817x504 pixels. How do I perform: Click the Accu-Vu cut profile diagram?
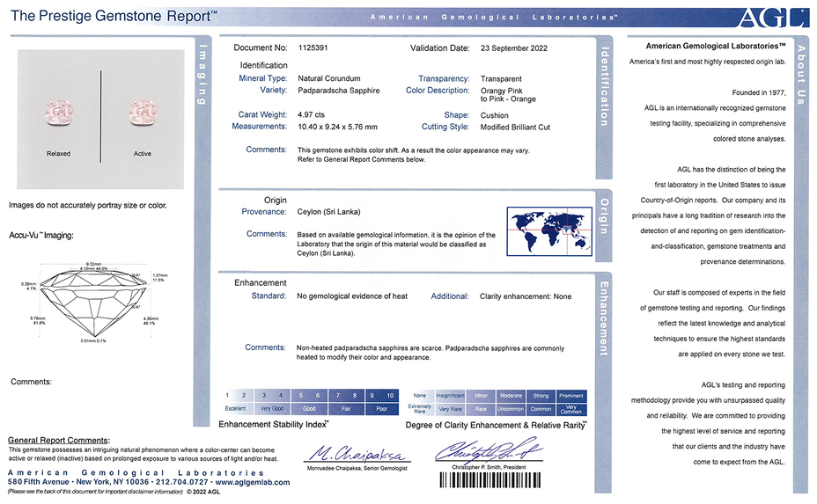click(94, 303)
